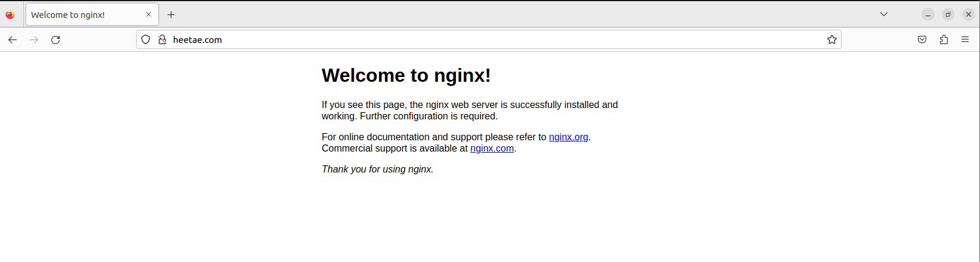Bookmark this page with the star
980x262 pixels.
click(x=832, y=40)
